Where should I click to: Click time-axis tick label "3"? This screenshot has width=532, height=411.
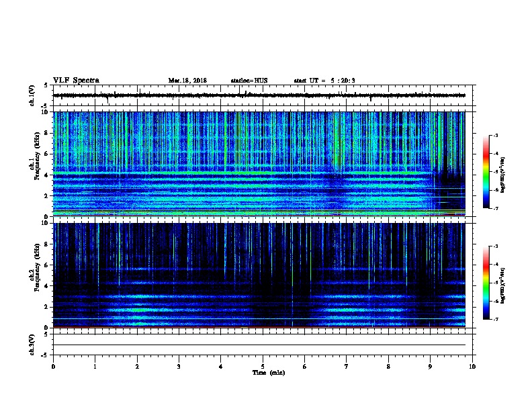tap(179, 366)
